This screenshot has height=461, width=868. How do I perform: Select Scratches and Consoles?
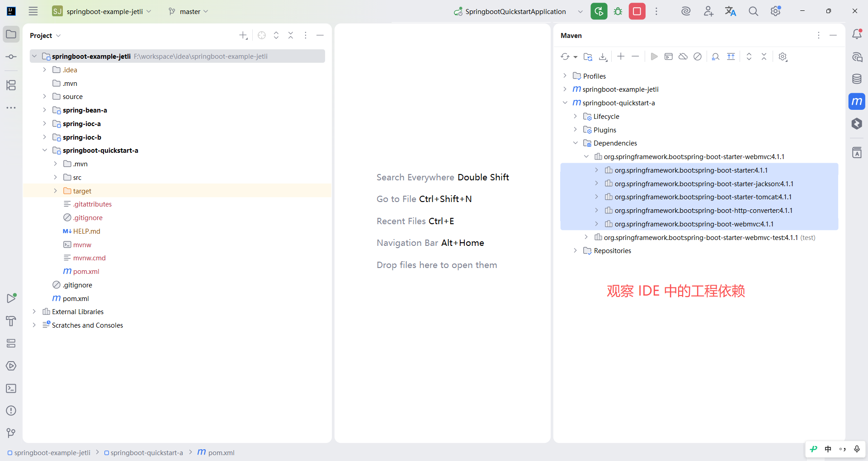[x=87, y=325]
